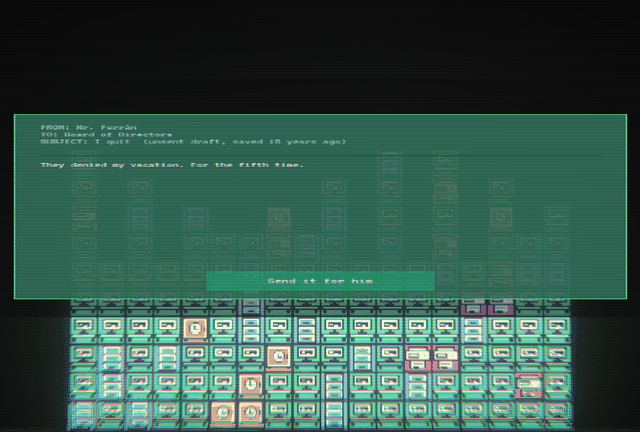Click the 'FROM: Mr. Ferrán' line

click(x=89, y=127)
